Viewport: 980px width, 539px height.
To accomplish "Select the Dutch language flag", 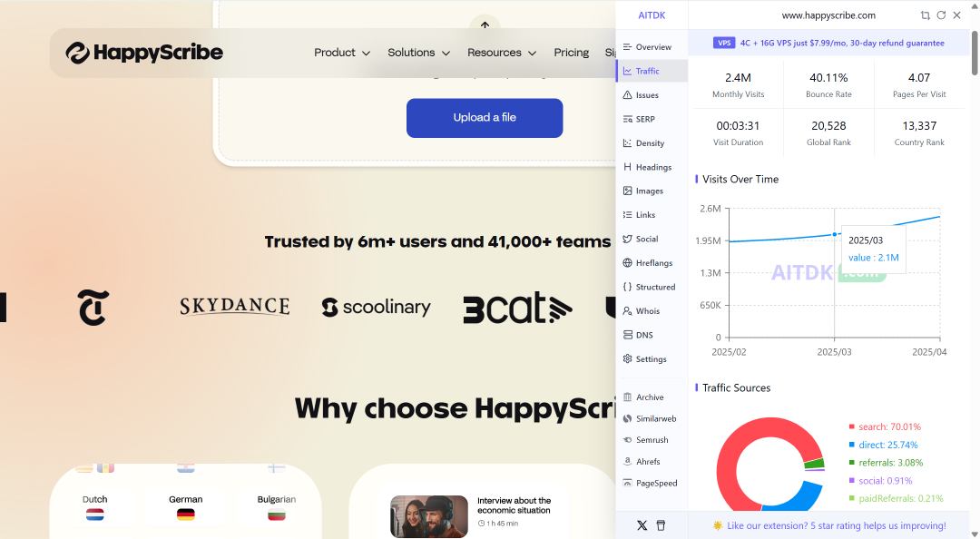I will click(x=95, y=515).
